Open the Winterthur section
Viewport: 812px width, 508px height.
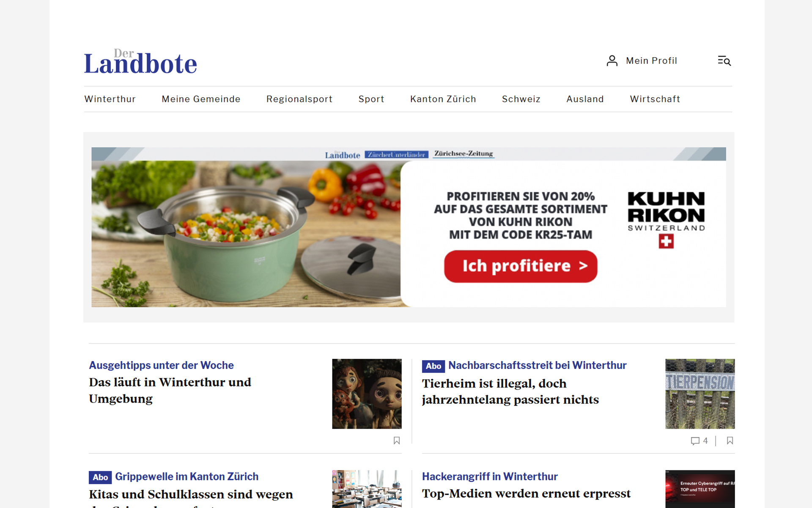click(x=110, y=99)
